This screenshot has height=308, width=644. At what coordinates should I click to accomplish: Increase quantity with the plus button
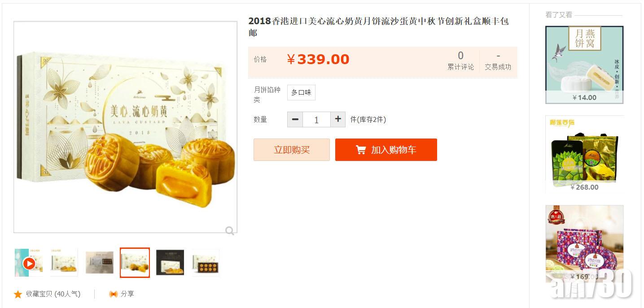[x=338, y=119]
